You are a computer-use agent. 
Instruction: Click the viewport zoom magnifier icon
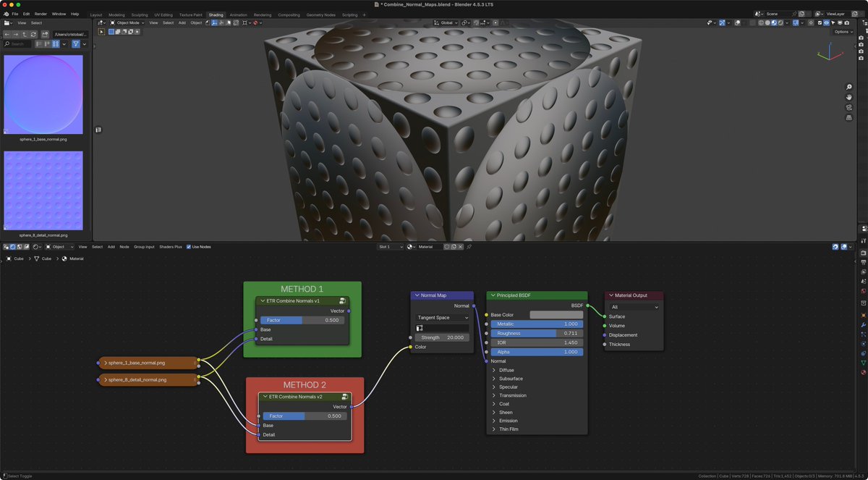coord(849,87)
